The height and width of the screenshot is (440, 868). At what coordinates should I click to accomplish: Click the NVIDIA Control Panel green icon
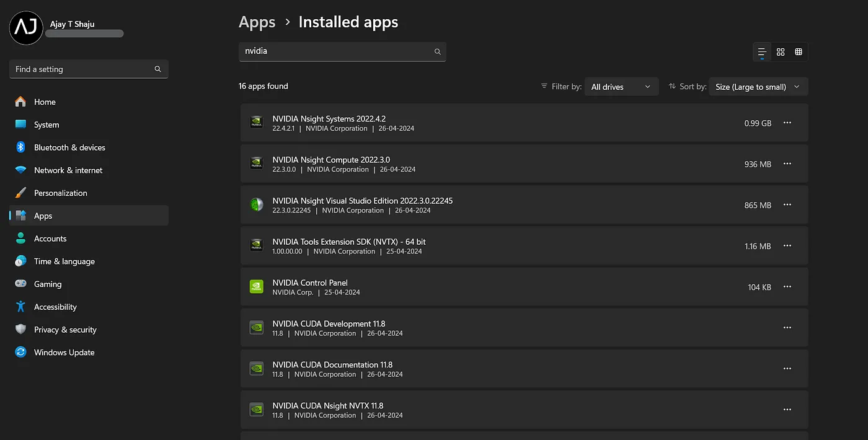(256, 286)
